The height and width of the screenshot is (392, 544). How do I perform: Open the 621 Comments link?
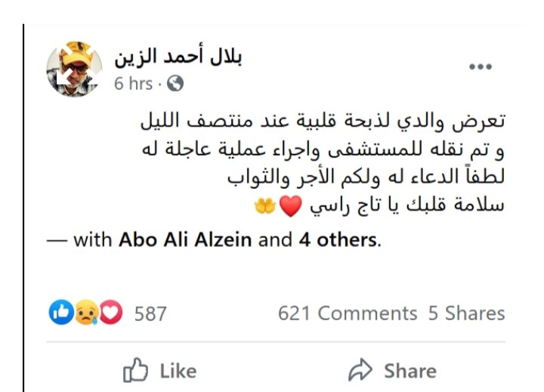(x=348, y=313)
